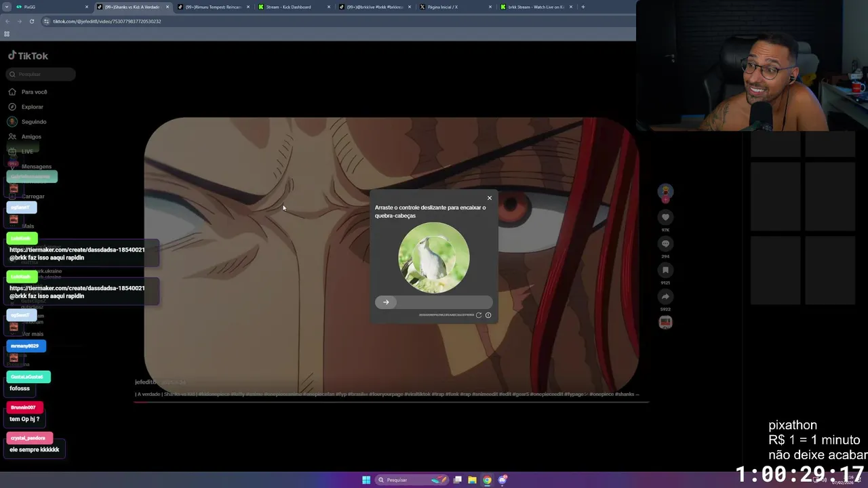The width and height of the screenshot is (868, 488).
Task: Click the Seguindo icon in sidebar
Action: [x=12, y=122]
